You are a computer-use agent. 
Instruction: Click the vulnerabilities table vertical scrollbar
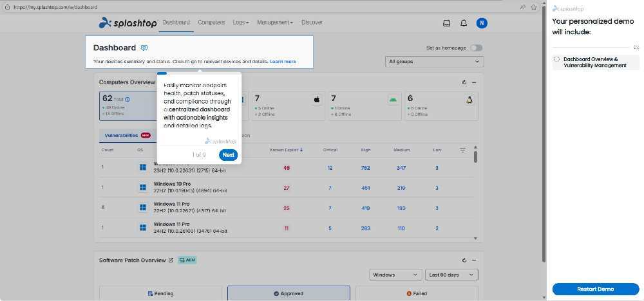[x=475, y=156]
